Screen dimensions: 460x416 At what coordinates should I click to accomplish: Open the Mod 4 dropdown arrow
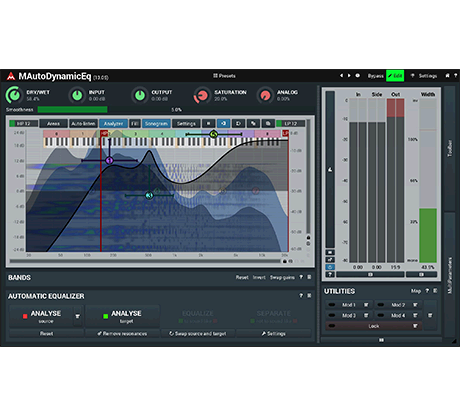tap(415, 315)
